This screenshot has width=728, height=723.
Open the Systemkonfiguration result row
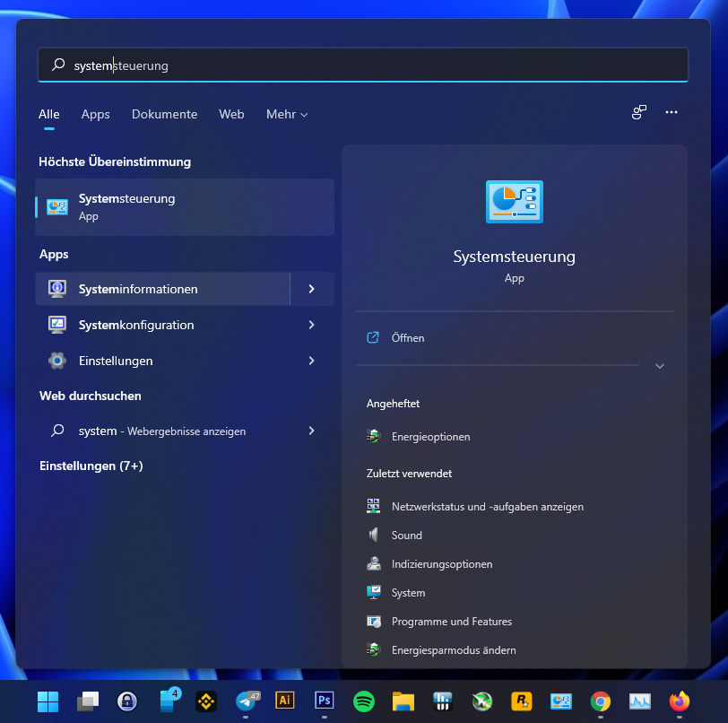(x=185, y=325)
